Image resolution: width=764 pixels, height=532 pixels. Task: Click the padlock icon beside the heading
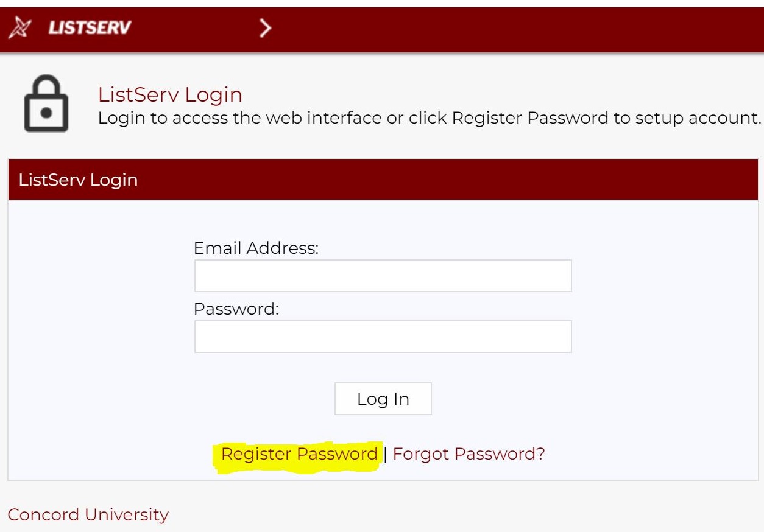point(46,104)
